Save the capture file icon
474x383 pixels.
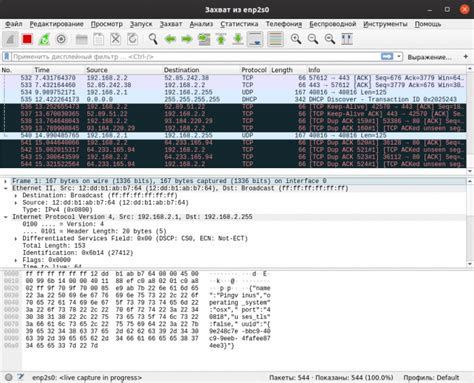pyautogui.click(x=98, y=39)
